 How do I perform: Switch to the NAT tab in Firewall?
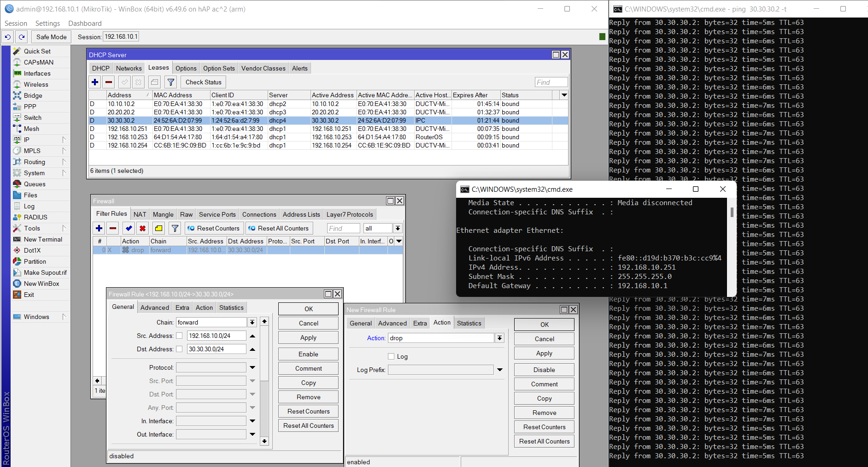(x=140, y=214)
